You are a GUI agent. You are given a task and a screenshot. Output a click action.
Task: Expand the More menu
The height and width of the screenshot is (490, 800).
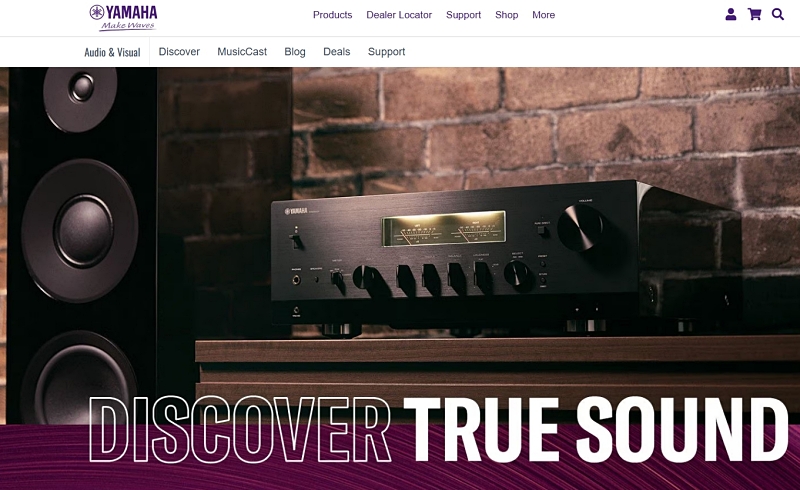pos(543,15)
